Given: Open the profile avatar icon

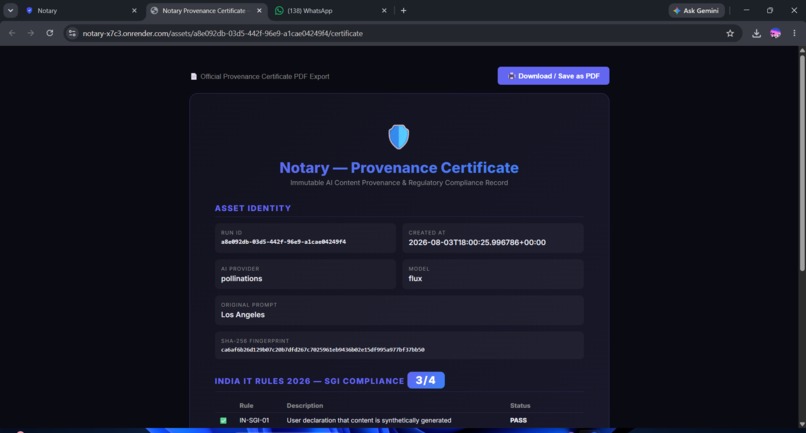Looking at the screenshot, I should coord(775,33).
